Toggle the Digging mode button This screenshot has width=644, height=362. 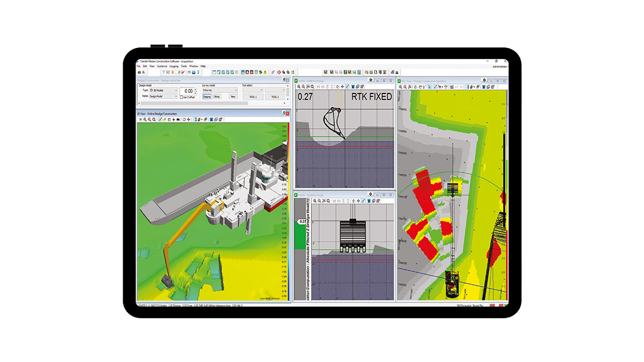[207, 97]
